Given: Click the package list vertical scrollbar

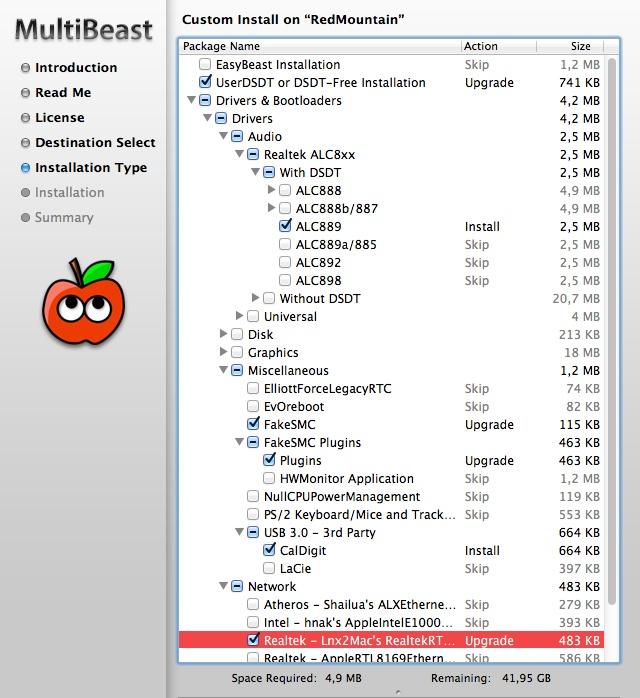Looking at the screenshot, I should pos(612,331).
